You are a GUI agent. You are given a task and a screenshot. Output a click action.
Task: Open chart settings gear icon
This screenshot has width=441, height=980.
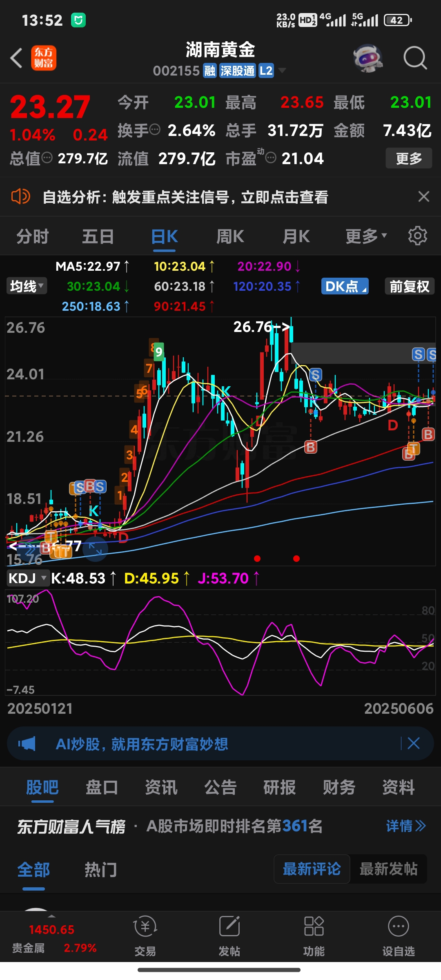(417, 236)
